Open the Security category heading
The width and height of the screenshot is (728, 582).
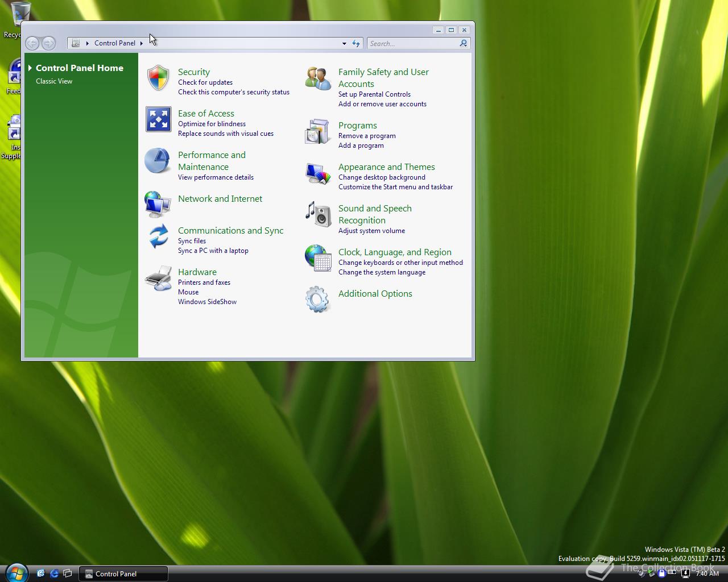pos(194,72)
